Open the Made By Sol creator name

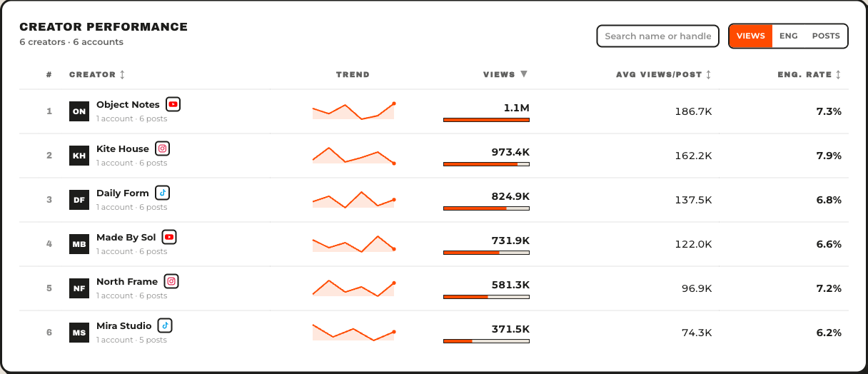tap(126, 238)
